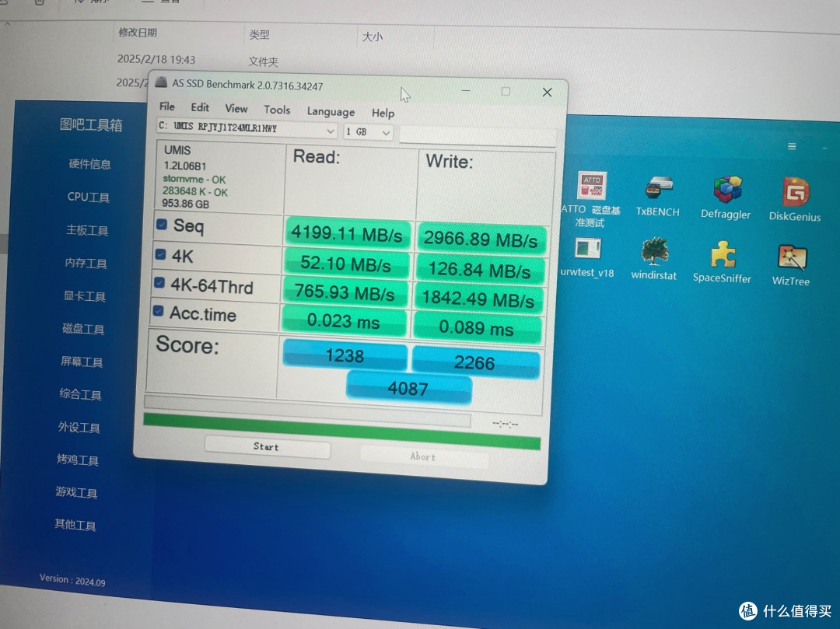Select 屏幕工具 in toolbox sidebar
This screenshot has height=629, width=840.
[82, 362]
